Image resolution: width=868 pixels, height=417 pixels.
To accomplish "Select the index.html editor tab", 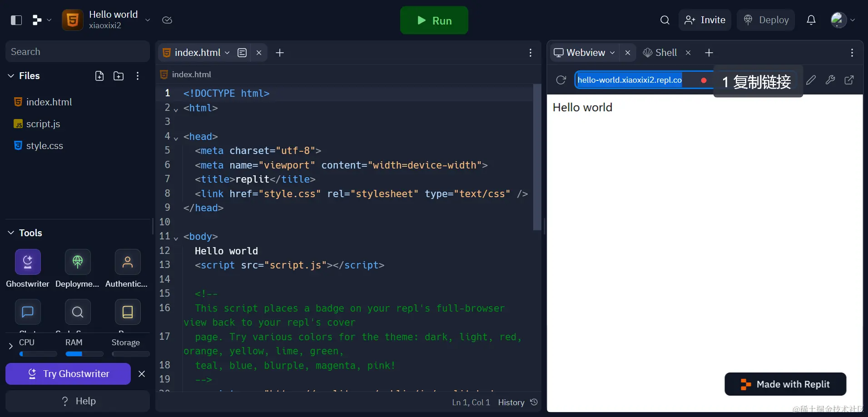I will tap(197, 53).
